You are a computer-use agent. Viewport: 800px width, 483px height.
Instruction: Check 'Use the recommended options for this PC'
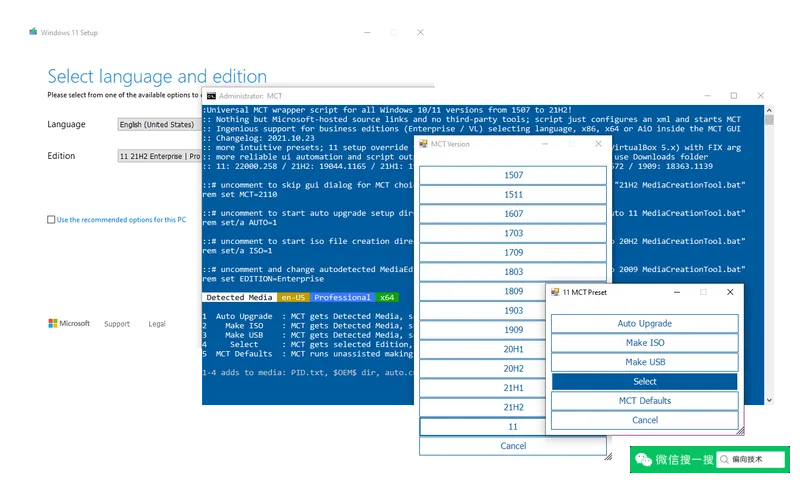coord(51,220)
